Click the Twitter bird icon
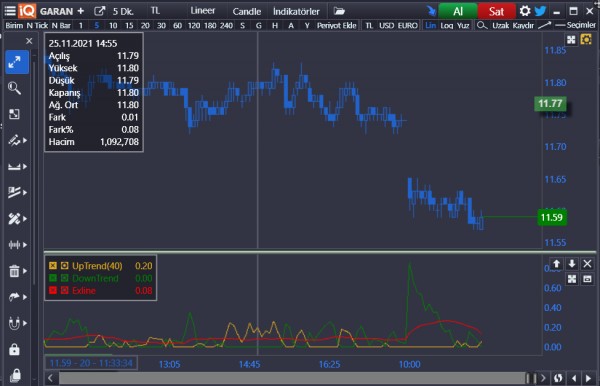 (540, 11)
